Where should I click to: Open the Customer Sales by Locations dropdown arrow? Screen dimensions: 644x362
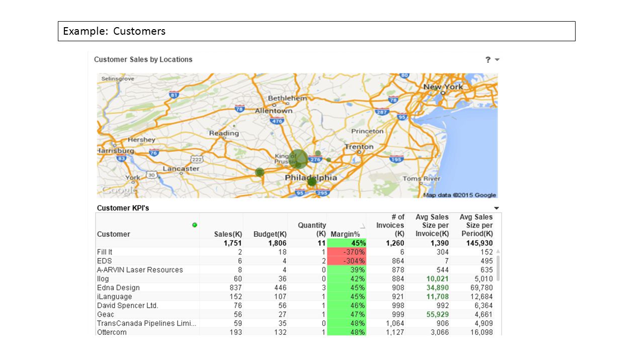(497, 59)
